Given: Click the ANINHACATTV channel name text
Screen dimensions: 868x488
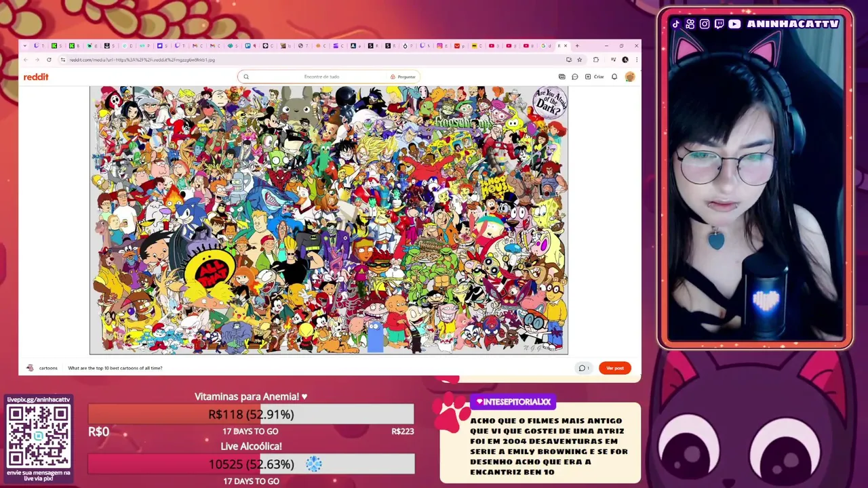Looking at the screenshot, I should click(793, 24).
